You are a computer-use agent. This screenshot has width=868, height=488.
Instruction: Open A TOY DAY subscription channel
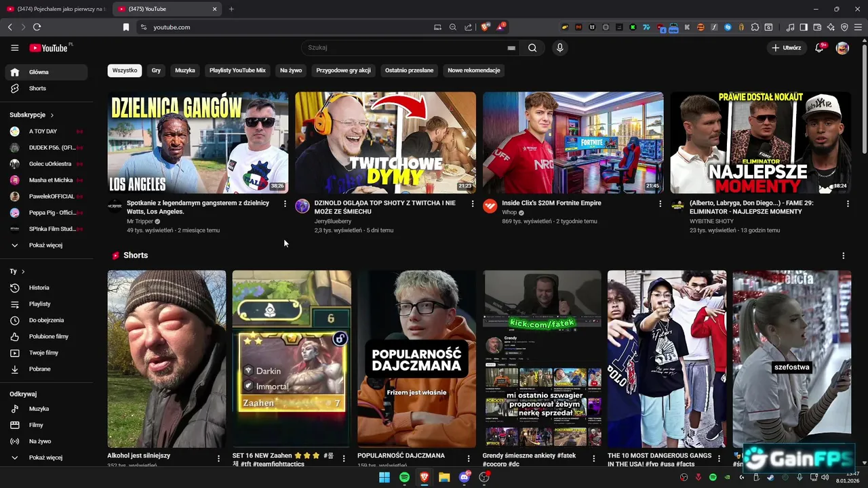click(x=46, y=131)
